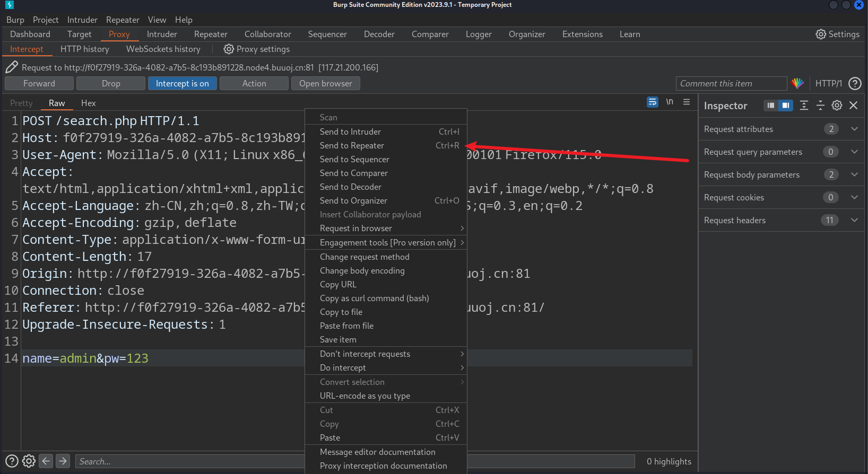
Task: Click the Burp Suite logo icon
Action: [x=9, y=5]
